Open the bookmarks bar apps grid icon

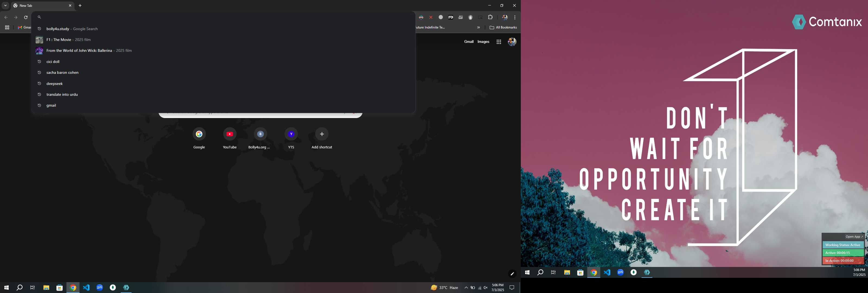coord(7,28)
